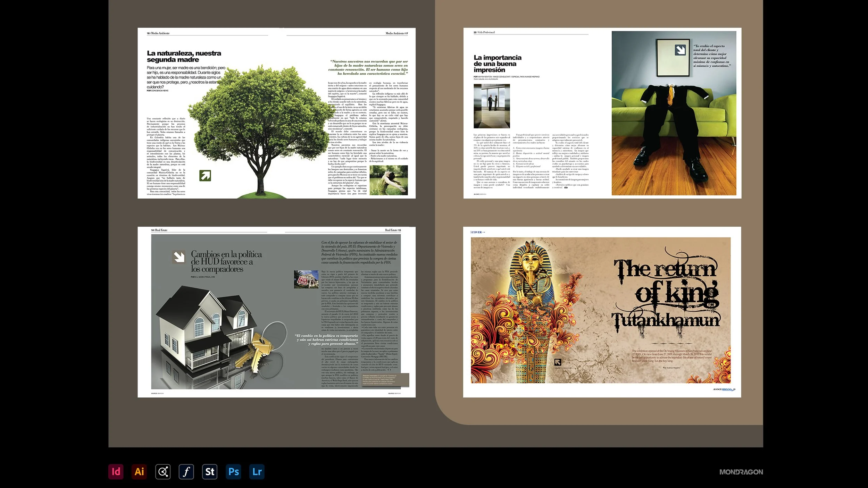868x488 pixels.
Task: Click the green arrow icon beside the tree
Action: [x=205, y=176]
